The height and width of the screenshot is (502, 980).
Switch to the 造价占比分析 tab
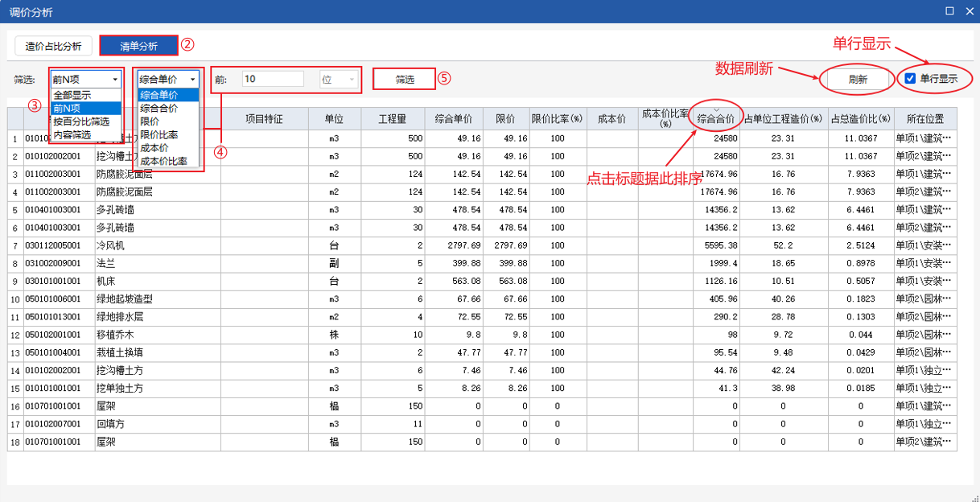click(54, 46)
